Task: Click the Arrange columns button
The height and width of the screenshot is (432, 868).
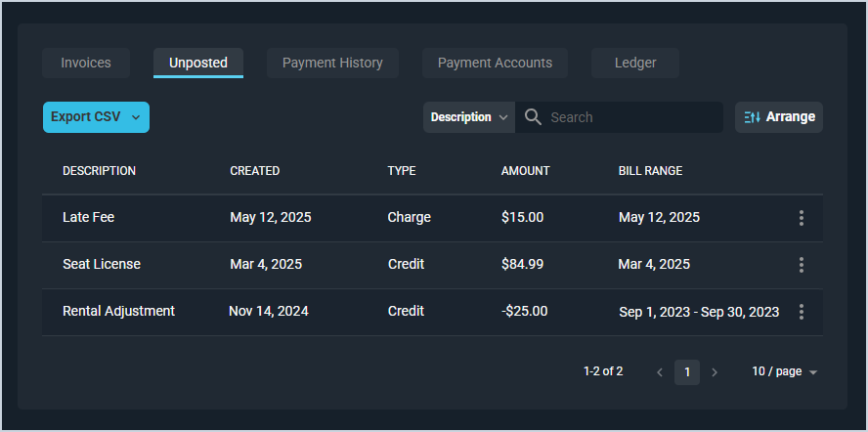Action: click(779, 117)
